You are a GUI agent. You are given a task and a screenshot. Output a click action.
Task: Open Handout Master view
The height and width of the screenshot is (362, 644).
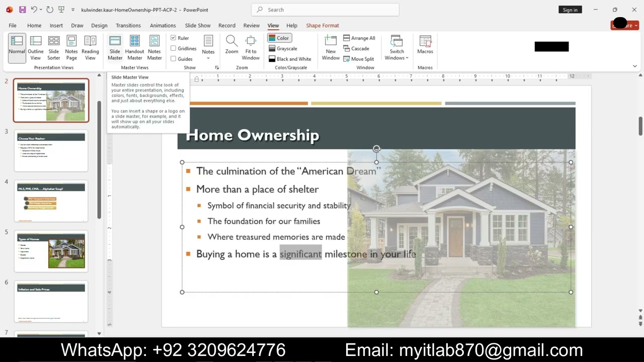(134, 48)
